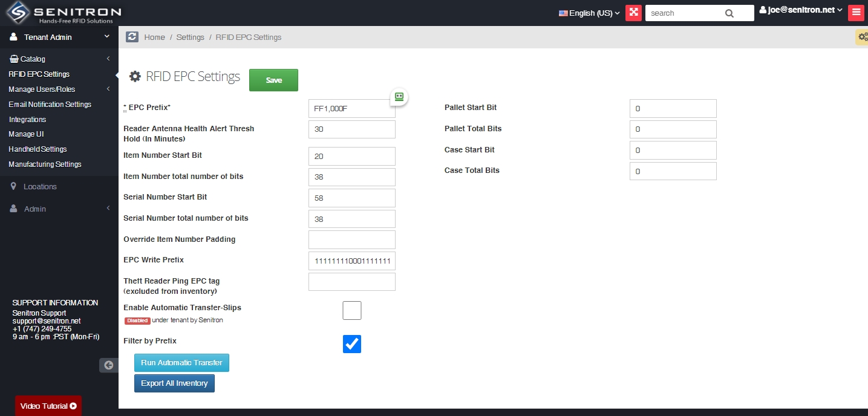Click the search magnifier icon
Image resolution: width=868 pixels, height=416 pixels.
tap(729, 13)
